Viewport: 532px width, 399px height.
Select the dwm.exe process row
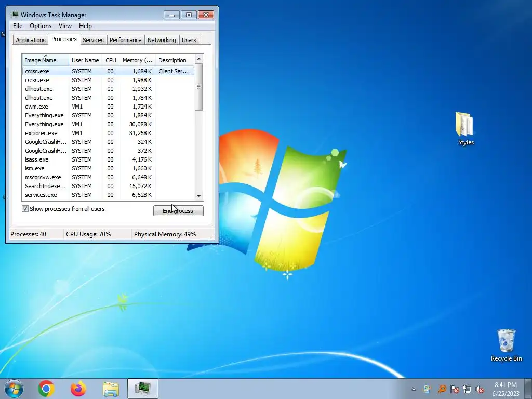(108, 107)
